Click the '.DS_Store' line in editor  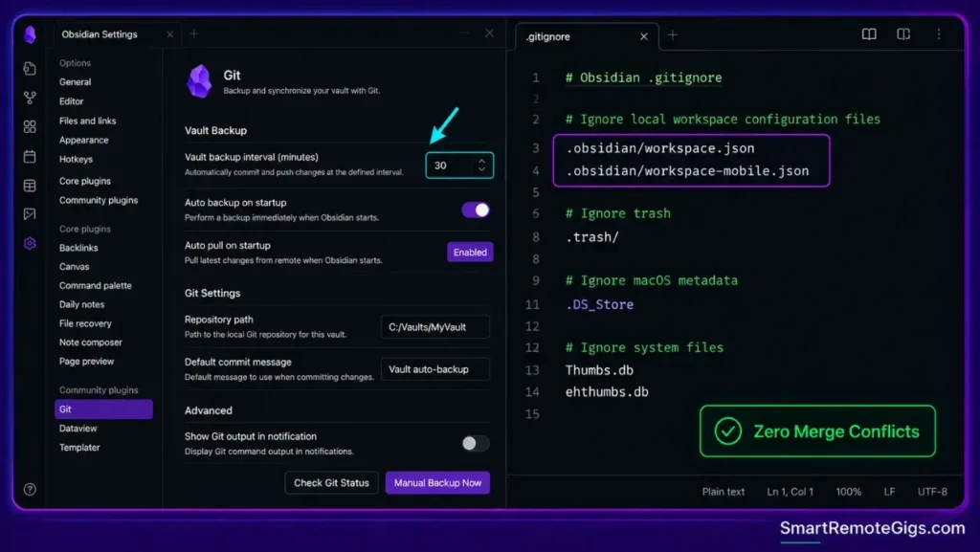pyautogui.click(x=599, y=305)
